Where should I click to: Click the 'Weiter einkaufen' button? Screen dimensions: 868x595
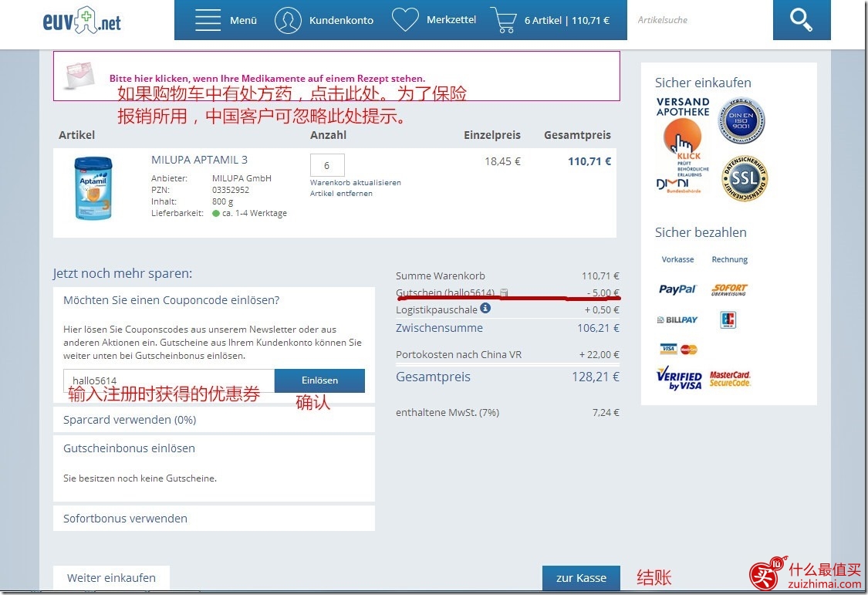[111, 578]
